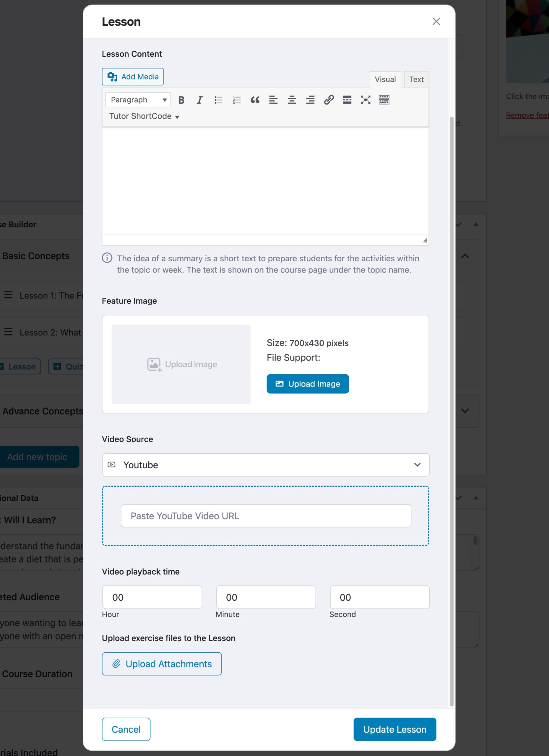This screenshot has height=756, width=549.
Task: Click the Bold formatting icon
Action: [181, 100]
